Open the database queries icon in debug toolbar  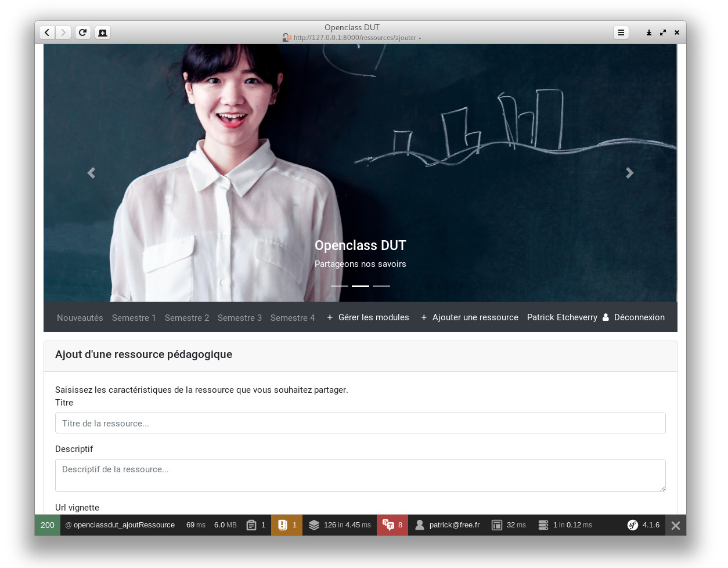point(543,525)
